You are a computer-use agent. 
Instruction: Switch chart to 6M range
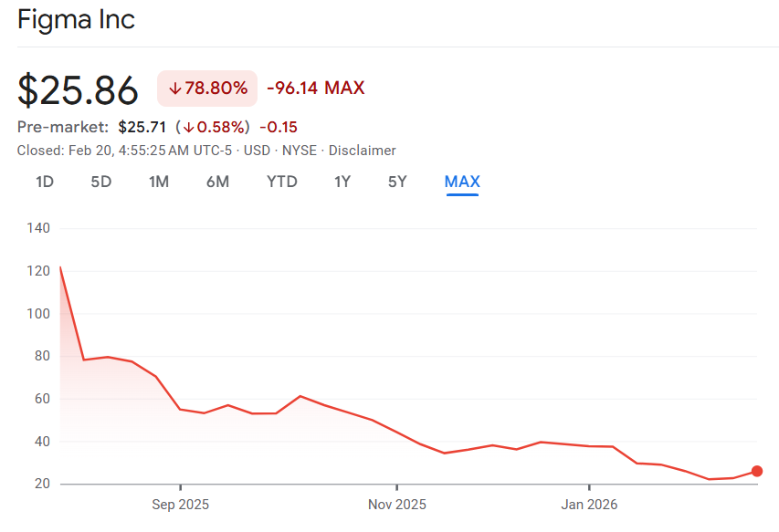[217, 182]
